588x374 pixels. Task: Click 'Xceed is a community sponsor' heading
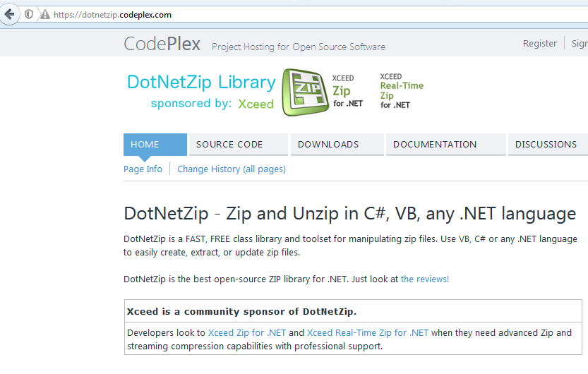click(241, 311)
